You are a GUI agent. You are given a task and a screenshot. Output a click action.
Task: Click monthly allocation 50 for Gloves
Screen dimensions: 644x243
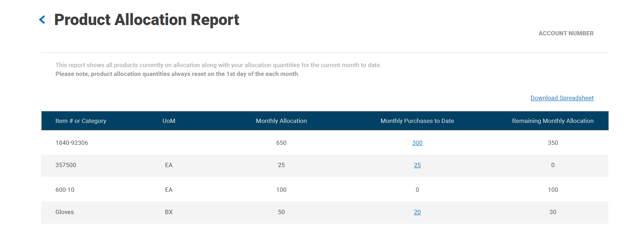[x=281, y=212]
